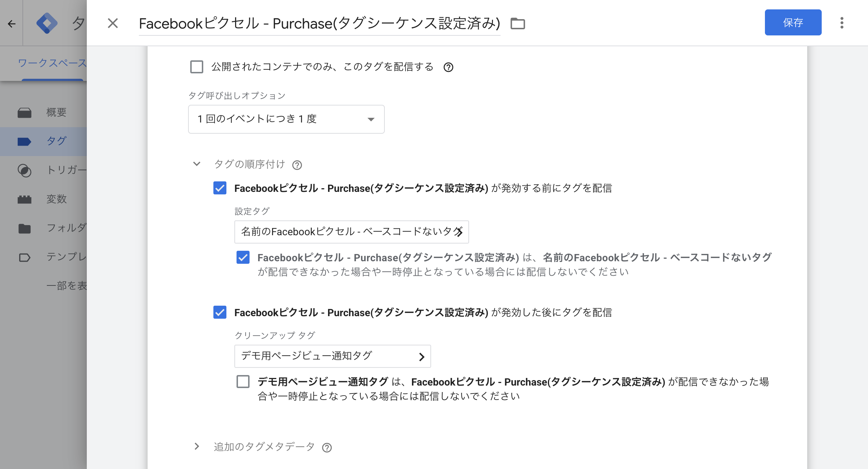Viewport: 868px width, 469px height.
Task: Open help for 公開されたコンテナでのみ option
Action: [448, 67]
